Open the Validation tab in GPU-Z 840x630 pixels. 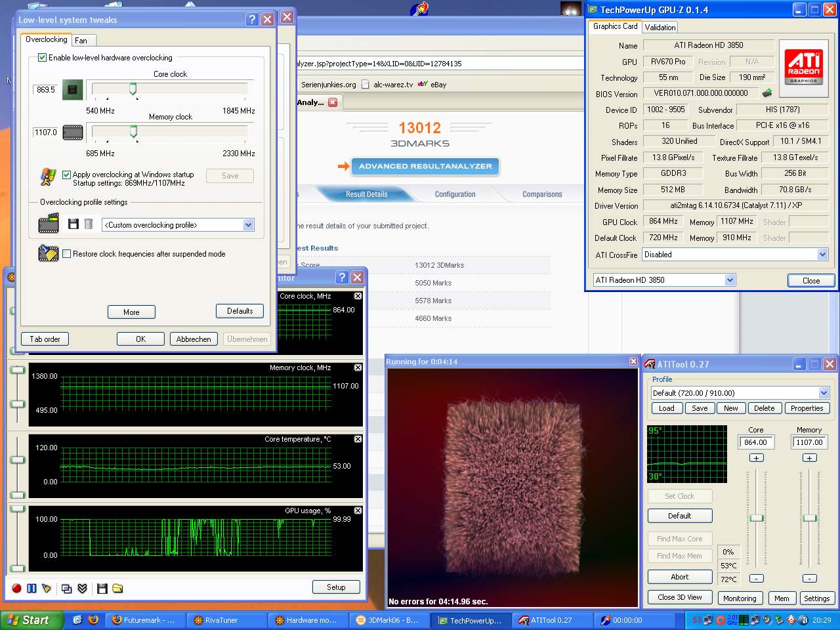tap(660, 27)
